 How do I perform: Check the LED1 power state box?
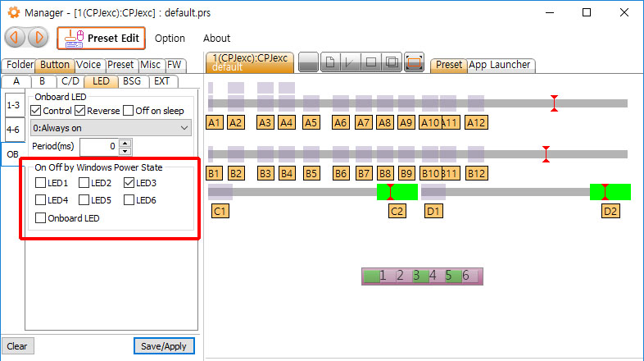(x=41, y=183)
